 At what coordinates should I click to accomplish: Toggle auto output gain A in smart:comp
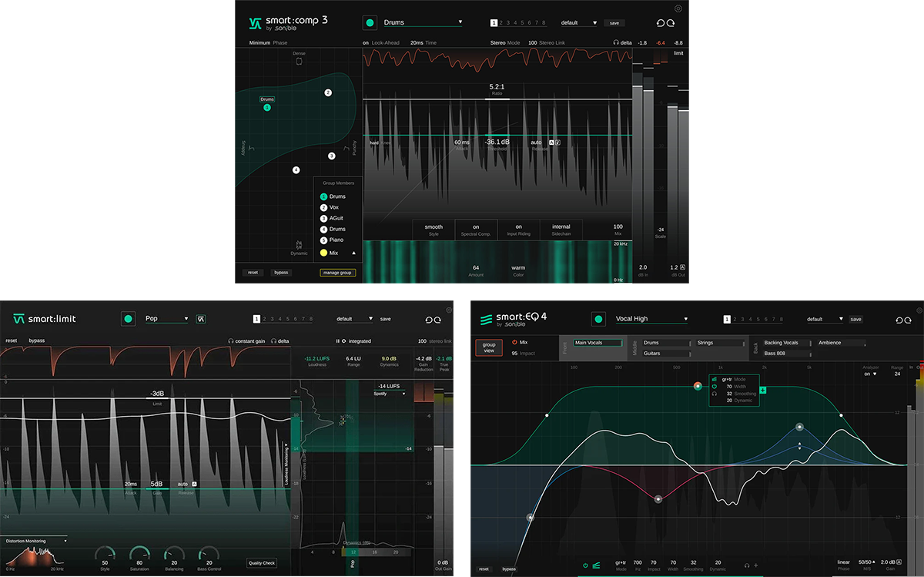point(683,267)
